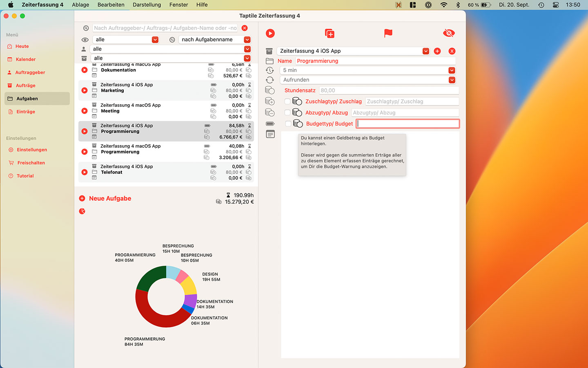
Task: Click the rounding arrows icon beside Aufrunden
Action: (269, 80)
